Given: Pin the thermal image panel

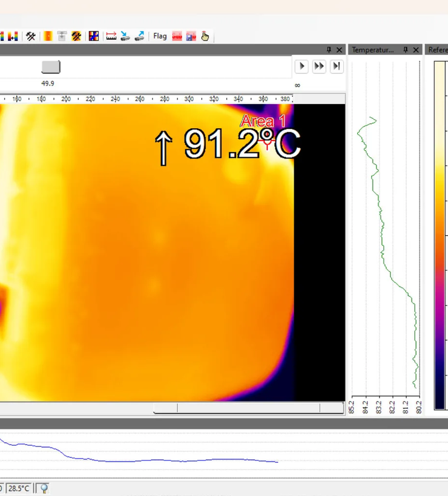Looking at the screenshot, I should click(x=329, y=50).
